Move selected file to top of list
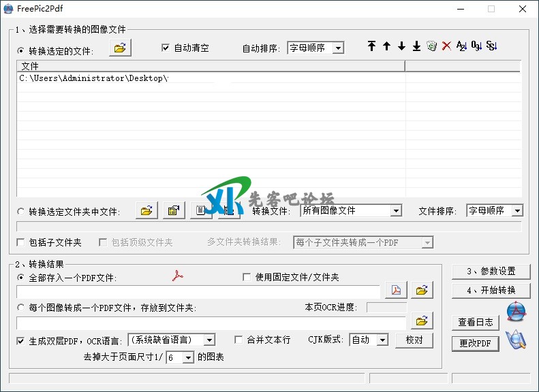 tap(371, 46)
